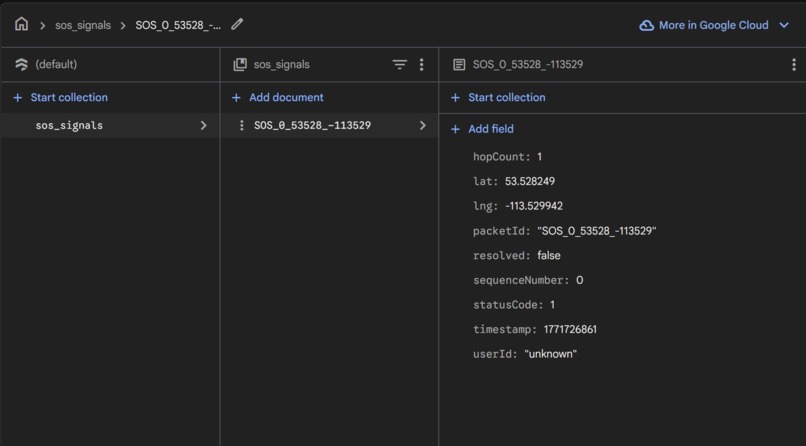
Task: Click lat value 53.528249
Action: tap(529, 181)
